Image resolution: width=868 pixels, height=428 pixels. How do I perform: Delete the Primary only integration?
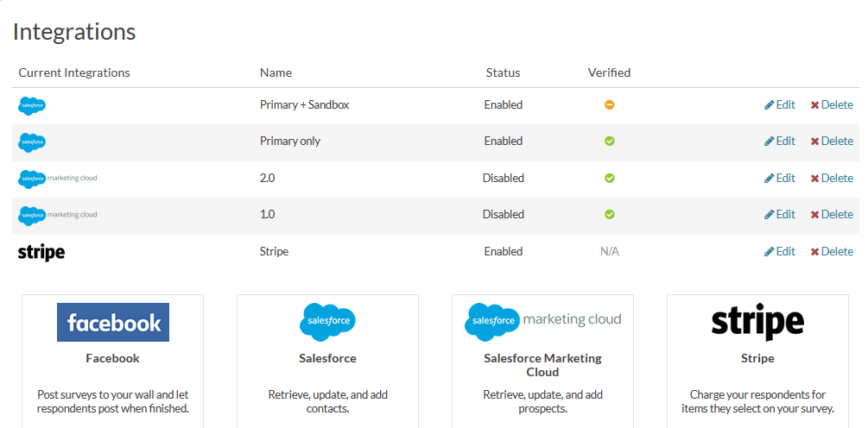(x=832, y=142)
